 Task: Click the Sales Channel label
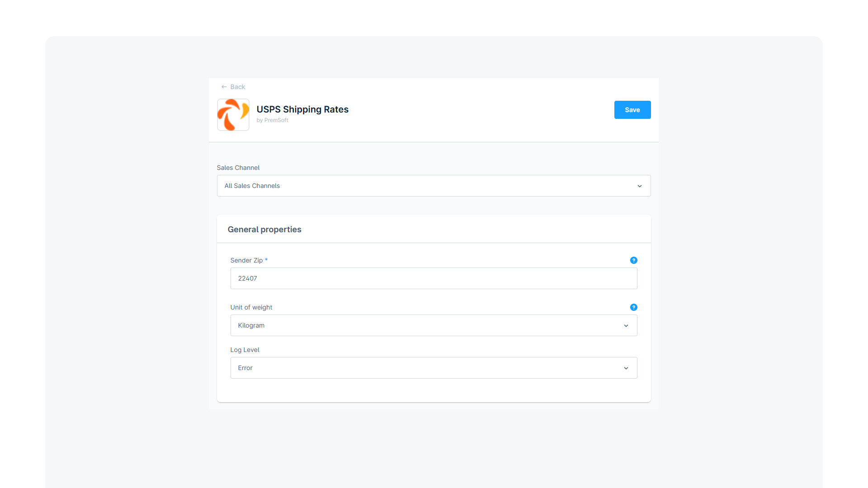pos(238,168)
